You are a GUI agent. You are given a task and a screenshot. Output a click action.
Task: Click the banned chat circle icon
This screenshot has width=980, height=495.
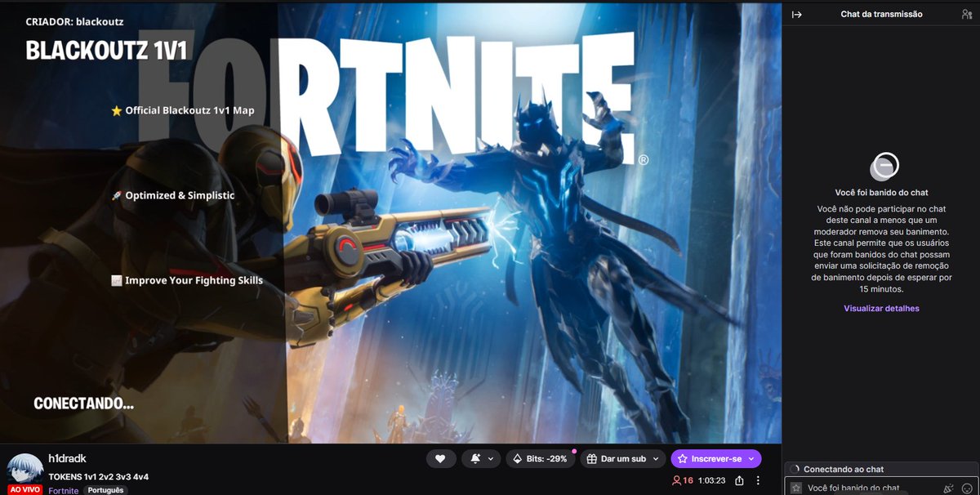click(x=884, y=167)
